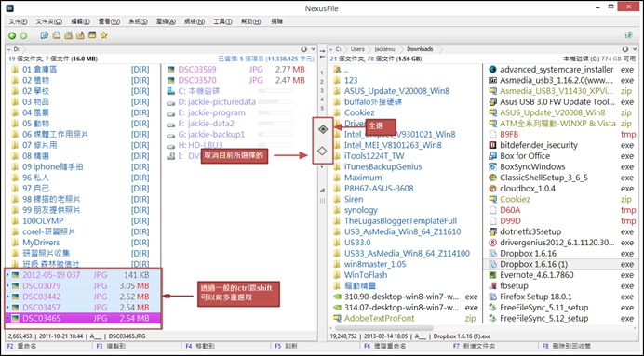Image resolution: width=644 pixels, height=356 pixels.
Task: Click the refresh icon in the right pane path bar
Action: coord(625,49)
